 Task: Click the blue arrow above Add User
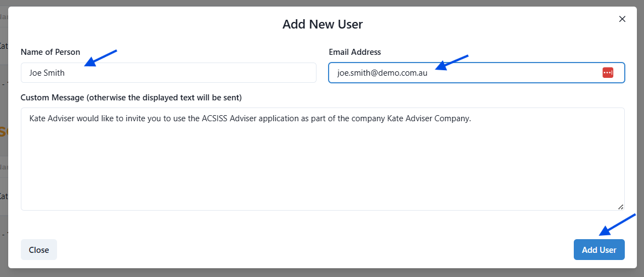(617, 224)
